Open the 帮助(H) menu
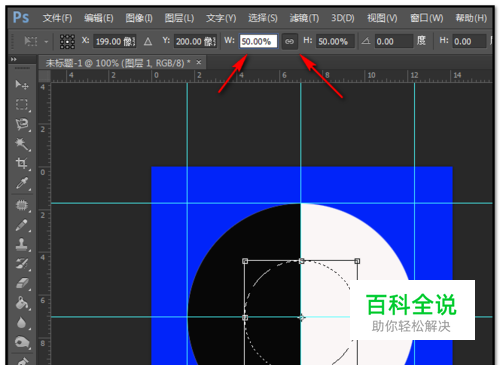Image resolution: width=500 pixels, height=365 pixels. [x=471, y=18]
